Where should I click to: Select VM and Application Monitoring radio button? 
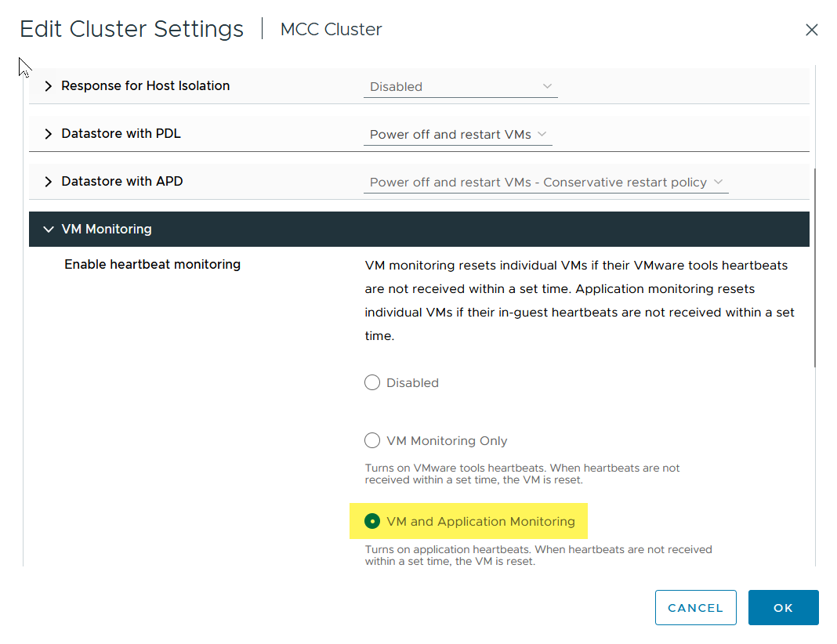(x=372, y=522)
